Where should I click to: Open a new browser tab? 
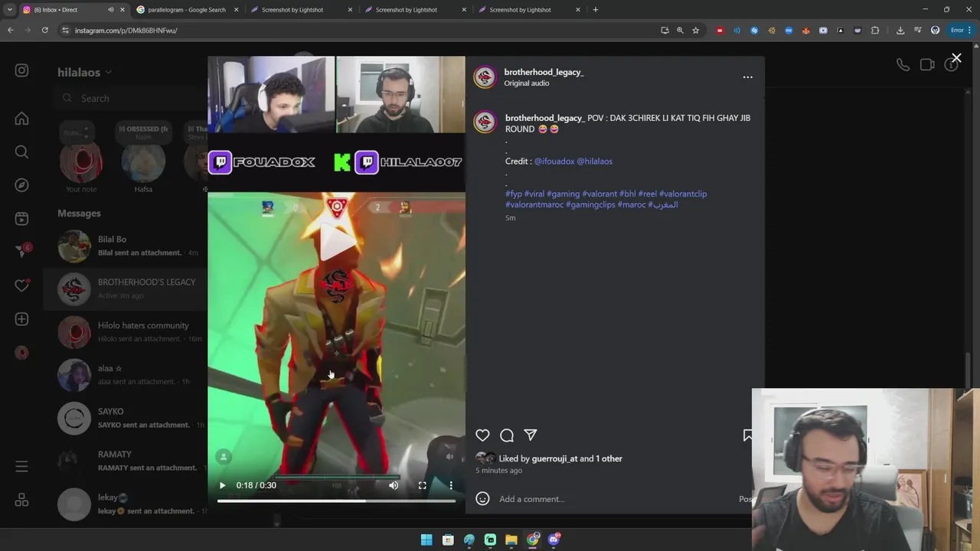(596, 10)
